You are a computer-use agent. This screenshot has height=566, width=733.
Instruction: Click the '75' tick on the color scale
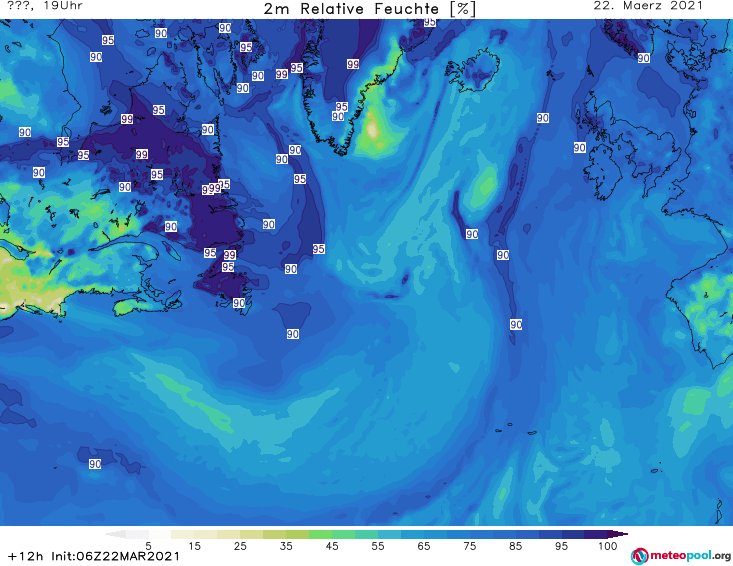click(x=469, y=546)
